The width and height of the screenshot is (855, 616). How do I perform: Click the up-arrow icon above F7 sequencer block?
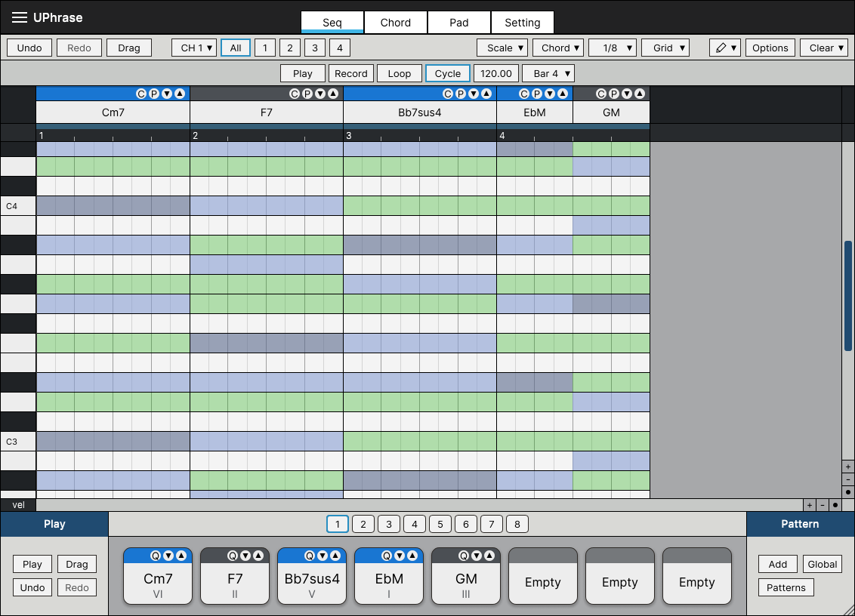pyautogui.click(x=332, y=94)
